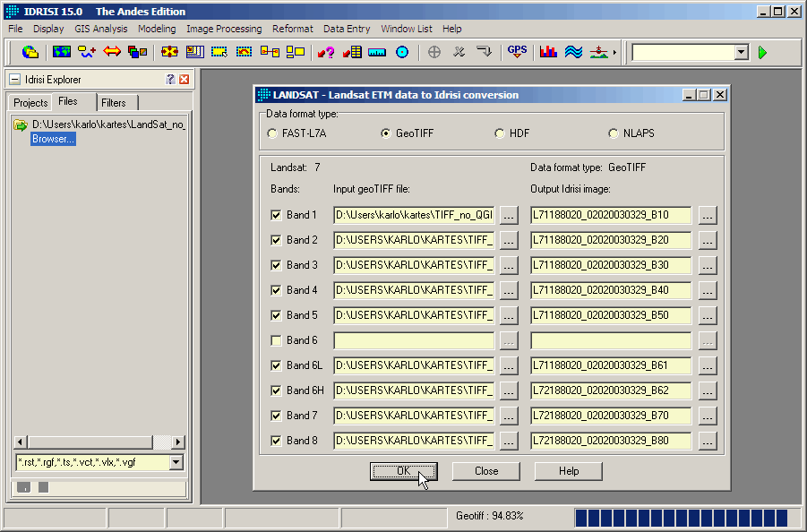Open histogram bar chart icon
The width and height of the screenshot is (807, 532).
[x=549, y=52]
